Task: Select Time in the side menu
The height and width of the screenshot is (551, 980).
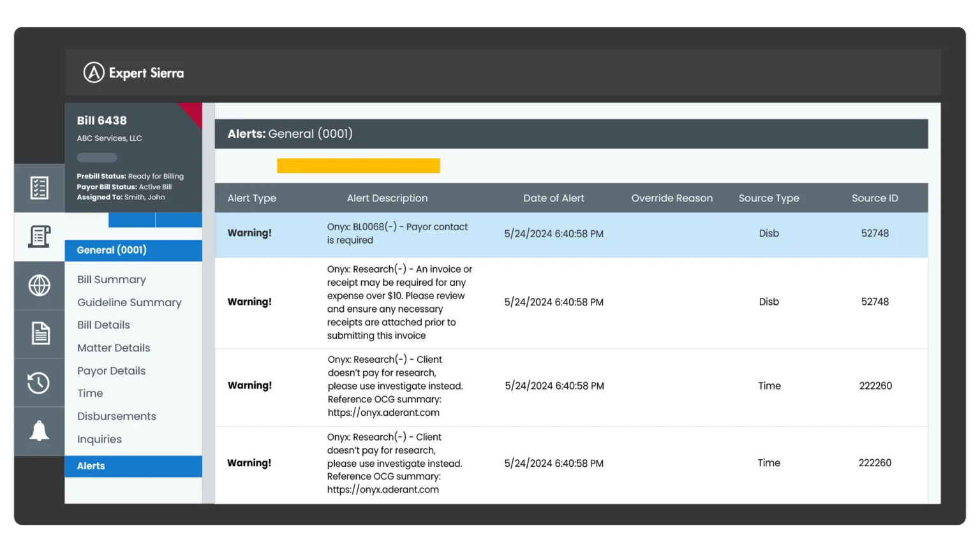Action: (x=90, y=393)
